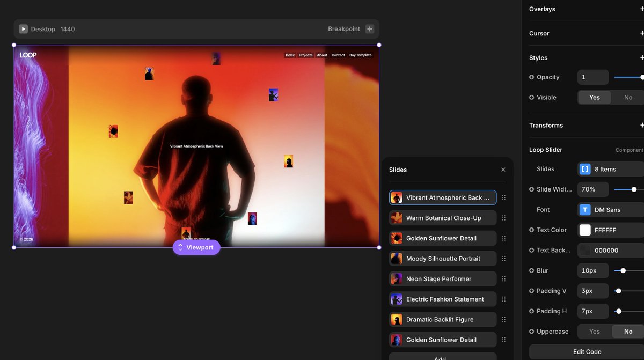Click the plus icon beside Slide Width
This screenshot has width=644, height=360.
532,189
